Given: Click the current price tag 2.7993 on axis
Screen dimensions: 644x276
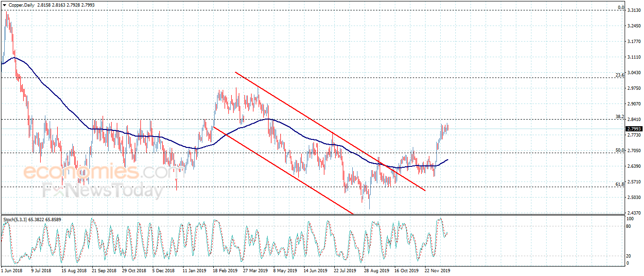Looking at the screenshot, I should [634, 129].
